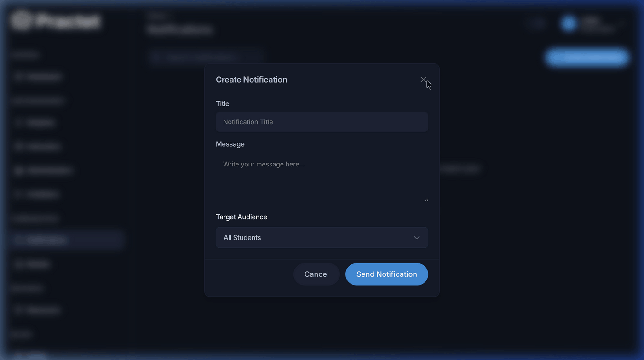This screenshot has height=360, width=644.
Task: Click the Create Notification dialog heading
Action: (251, 80)
